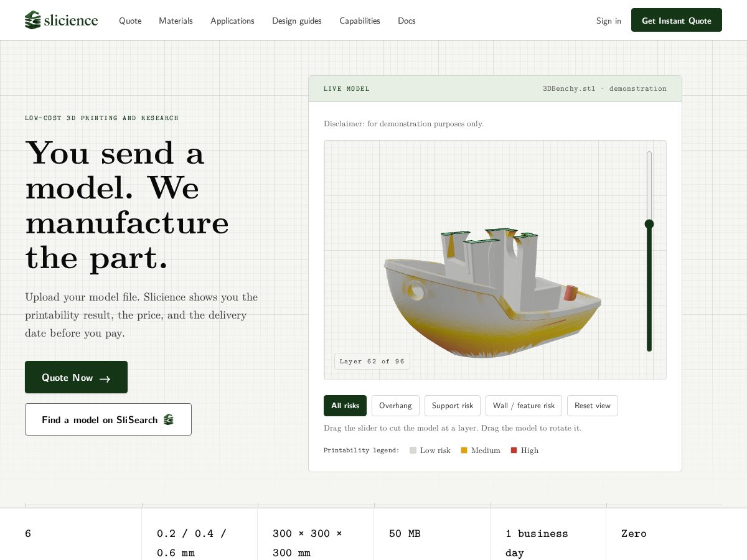Click the '0.2 / 0.4 / 0.6 mm' value
This screenshot has width=747, height=560.
[192, 543]
